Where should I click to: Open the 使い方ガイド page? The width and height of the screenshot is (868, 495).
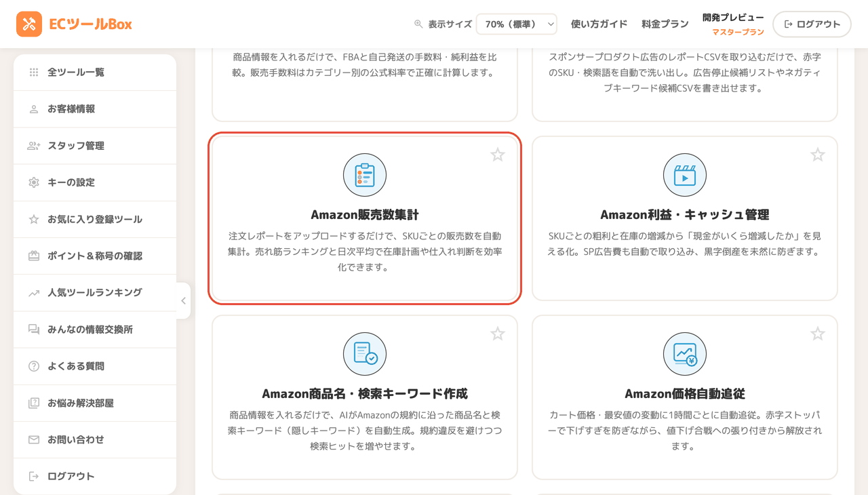click(599, 24)
